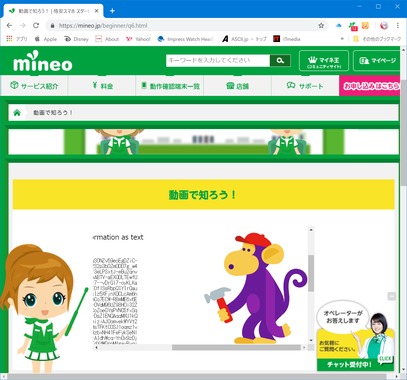Viewport: 407px width, 380px height.
Task: Open the Chrome three-dot menu
Action: tap(398, 26)
